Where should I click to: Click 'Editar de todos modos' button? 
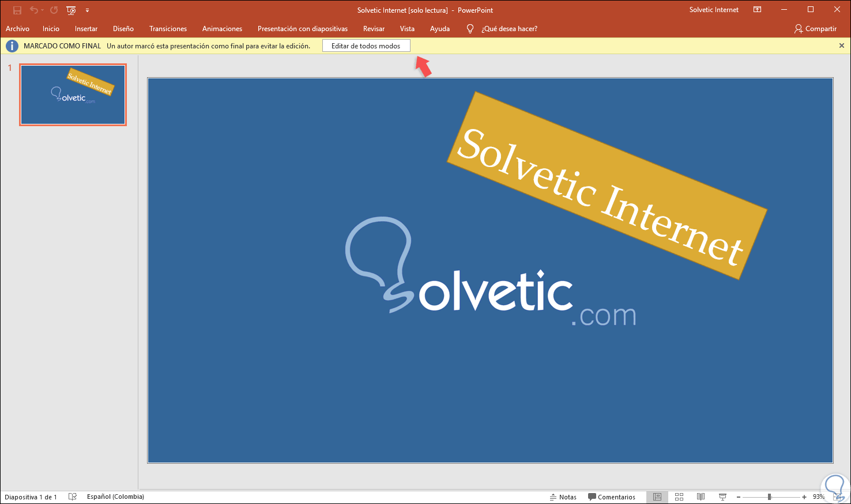tap(366, 46)
